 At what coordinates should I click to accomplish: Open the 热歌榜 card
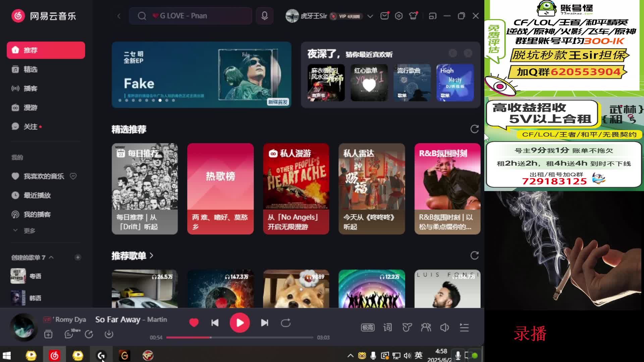tap(220, 189)
